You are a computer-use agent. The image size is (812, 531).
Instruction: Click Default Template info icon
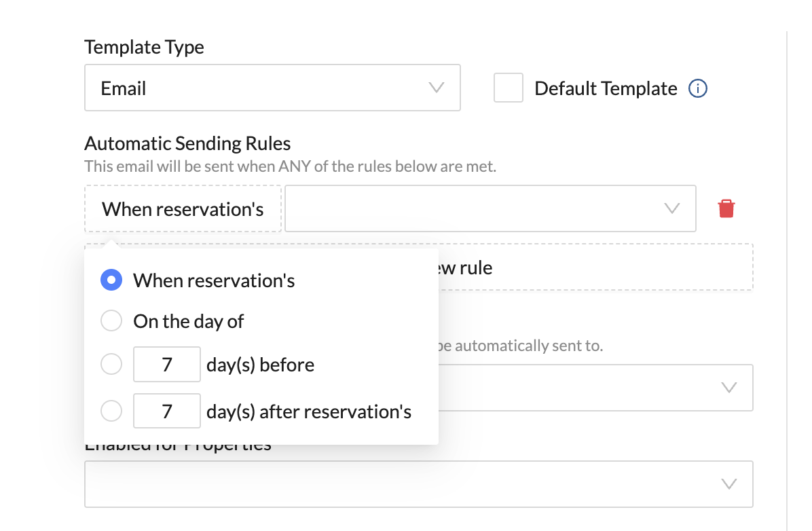tap(698, 88)
